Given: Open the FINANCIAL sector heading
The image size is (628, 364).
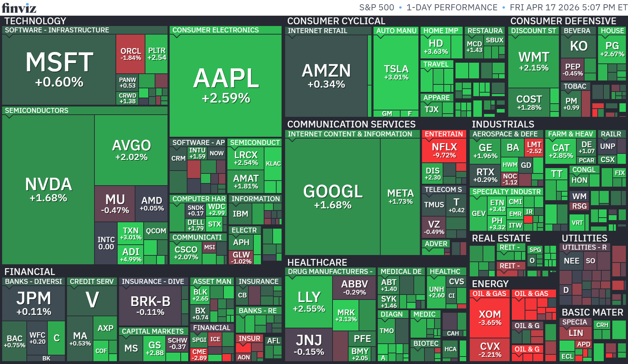Looking at the screenshot, I should pyautogui.click(x=30, y=272).
